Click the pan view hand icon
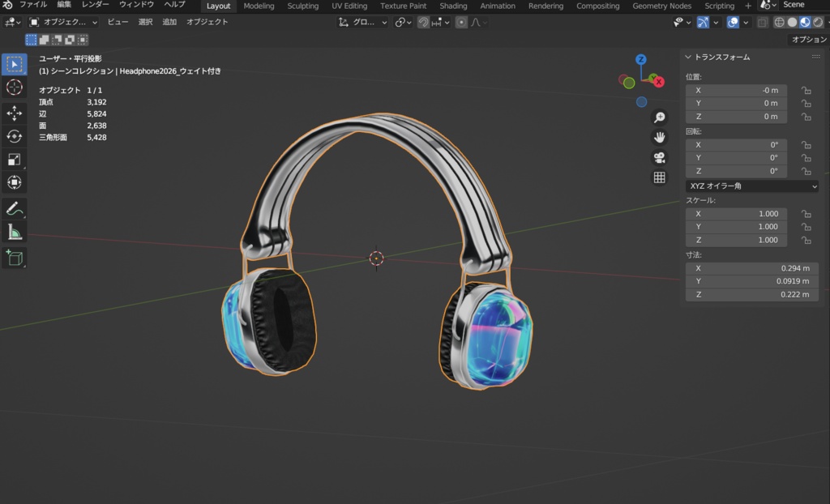 tap(660, 137)
